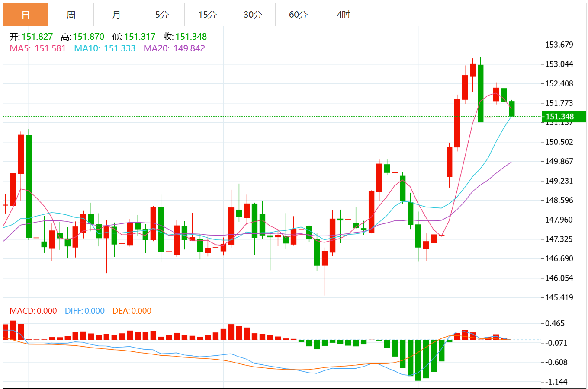Click the 146.054 price axis label
588x389 pixels.
coord(559,278)
